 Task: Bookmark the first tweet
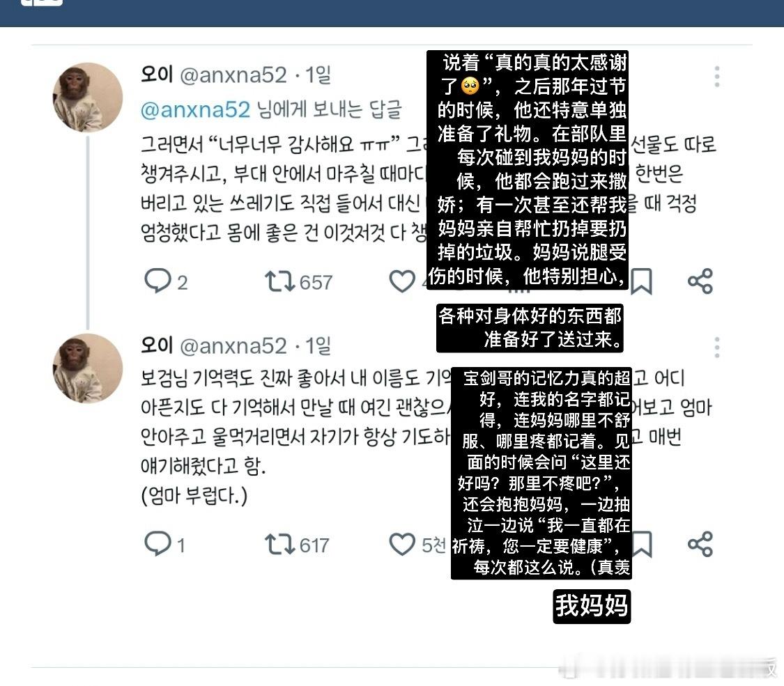click(x=642, y=281)
